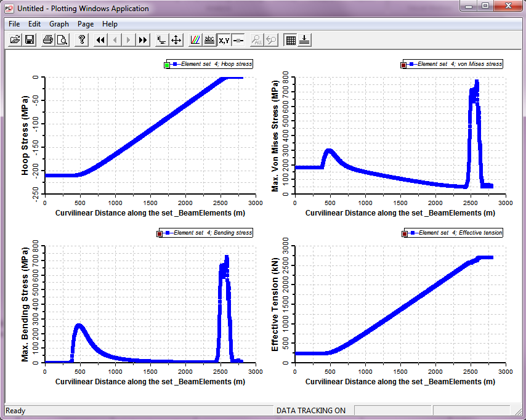Image resolution: width=526 pixels, height=420 pixels.
Task: Open the Graph menu
Action: [59, 24]
